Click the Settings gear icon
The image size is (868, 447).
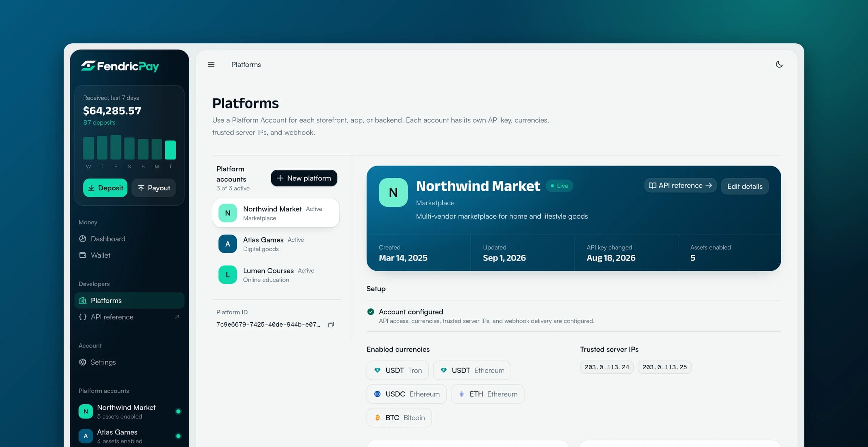83,362
